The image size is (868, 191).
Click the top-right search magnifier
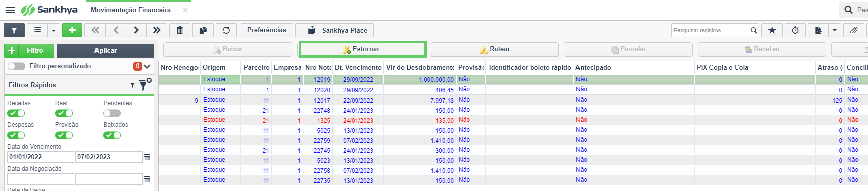pos(849,10)
